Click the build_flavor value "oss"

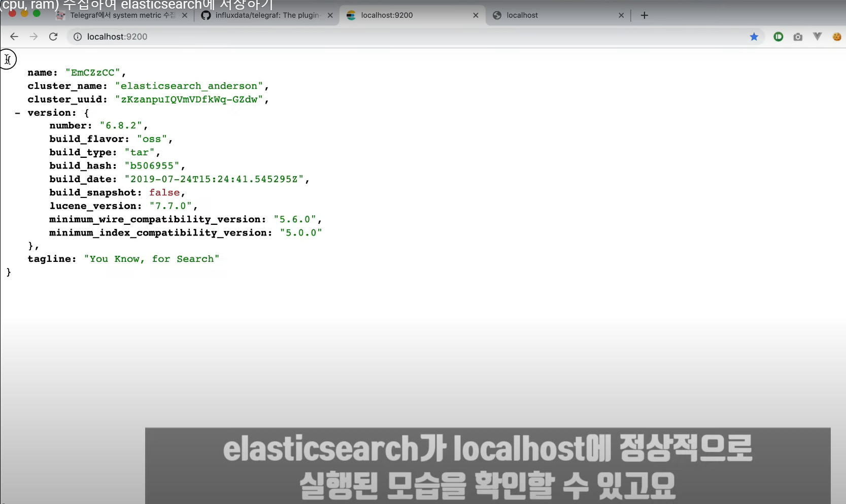coord(152,139)
